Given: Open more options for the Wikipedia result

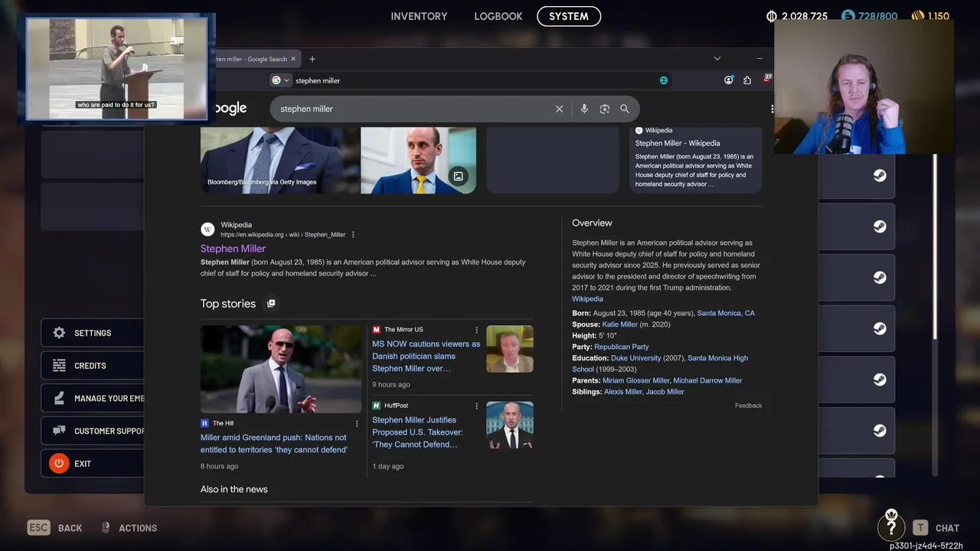Looking at the screenshot, I should [353, 234].
